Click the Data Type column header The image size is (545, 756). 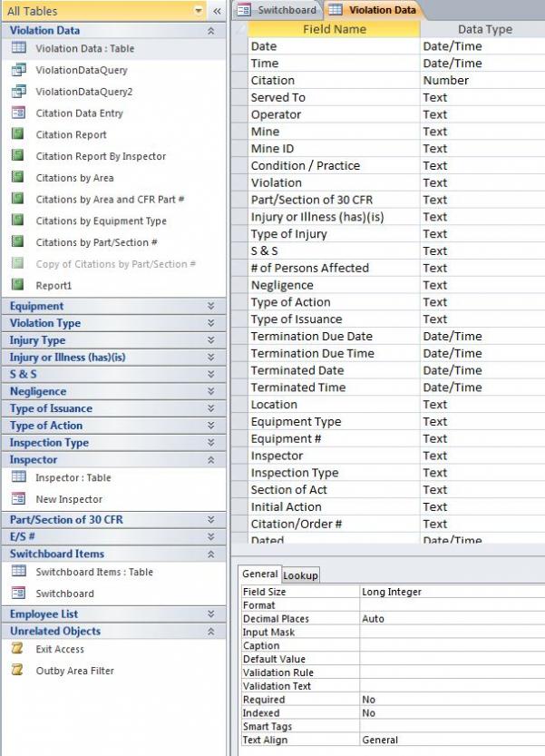483,29
